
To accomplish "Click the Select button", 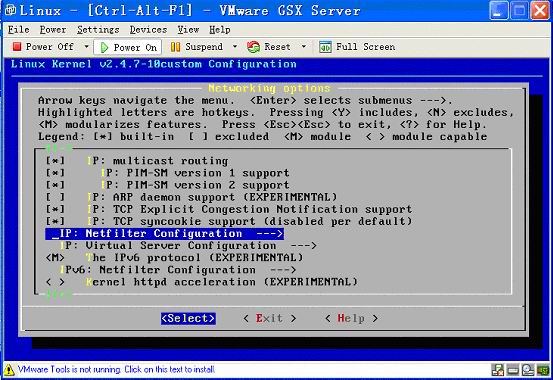I will coord(188,318).
